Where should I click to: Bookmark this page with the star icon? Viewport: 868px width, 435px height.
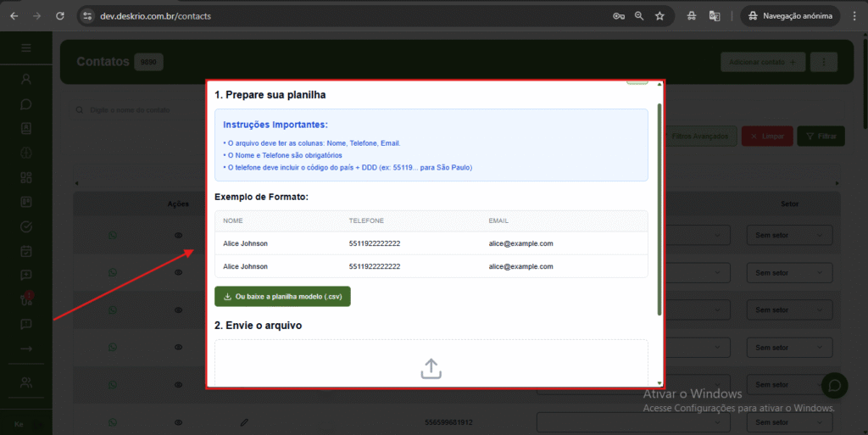point(659,16)
